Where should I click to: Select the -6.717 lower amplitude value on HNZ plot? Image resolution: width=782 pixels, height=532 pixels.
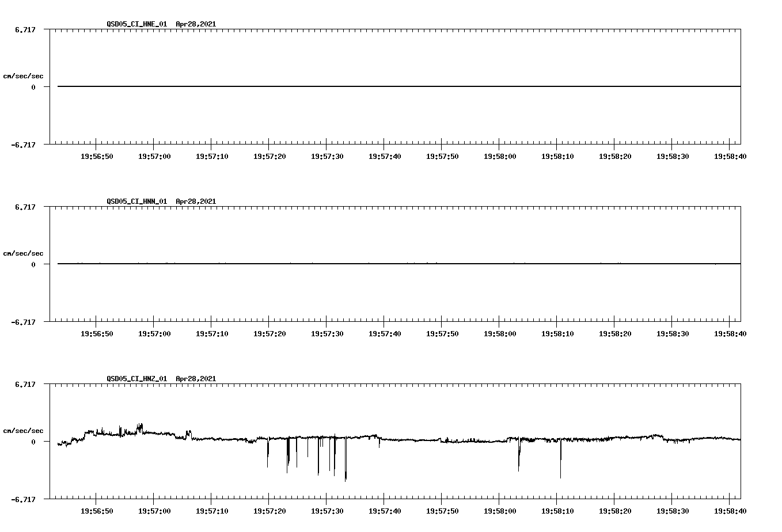click(22, 500)
